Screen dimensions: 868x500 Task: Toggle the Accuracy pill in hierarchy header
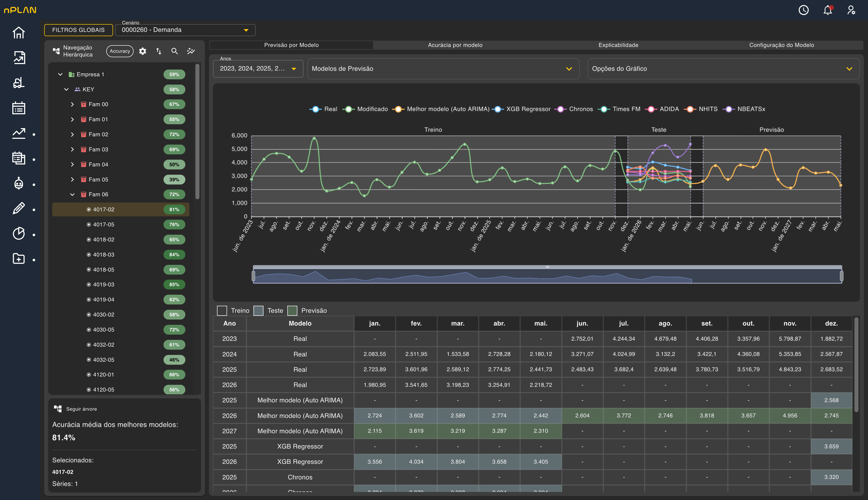[x=120, y=51]
